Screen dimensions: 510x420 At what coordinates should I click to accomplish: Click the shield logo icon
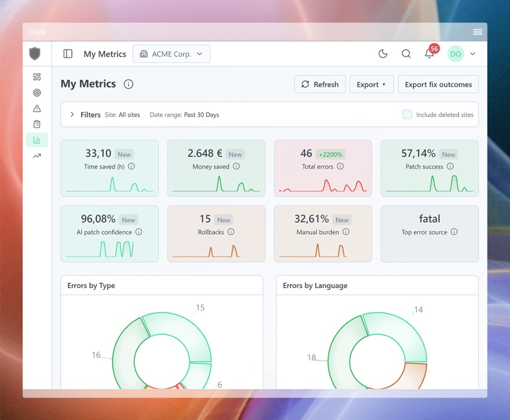[x=35, y=54]
